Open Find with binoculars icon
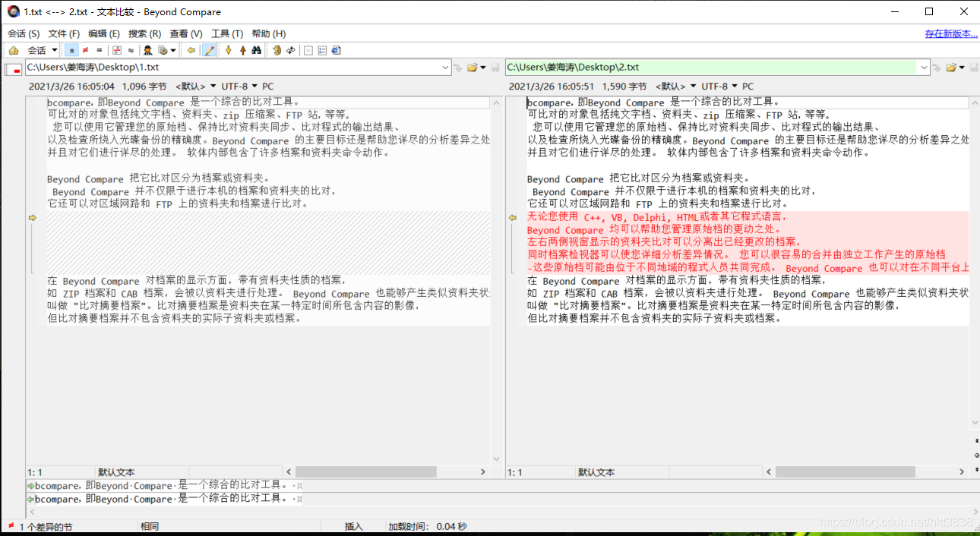This screenshot has width=980, height=536. point(257,51)
